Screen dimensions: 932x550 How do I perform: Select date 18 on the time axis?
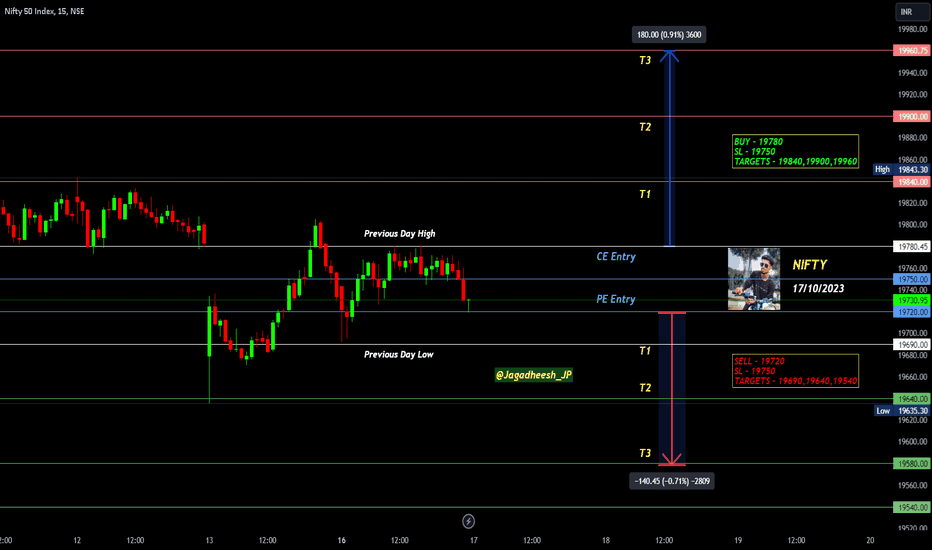(x=606, y=540)
